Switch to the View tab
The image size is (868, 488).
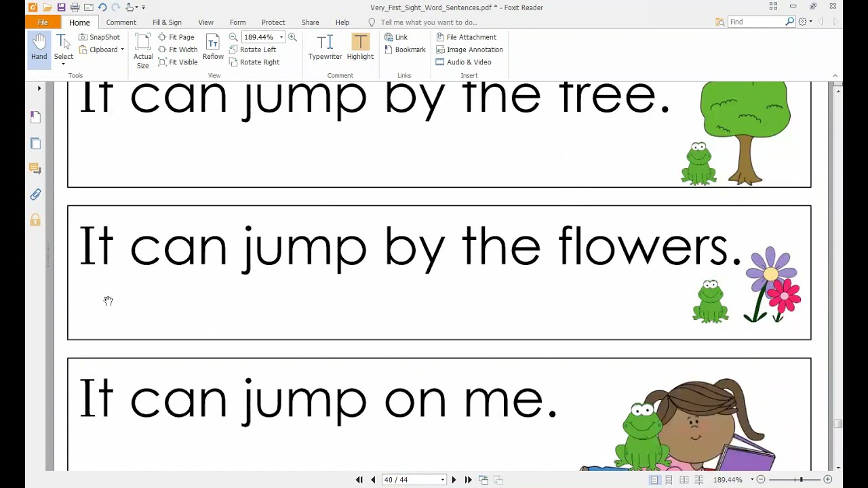pos(205,22)
